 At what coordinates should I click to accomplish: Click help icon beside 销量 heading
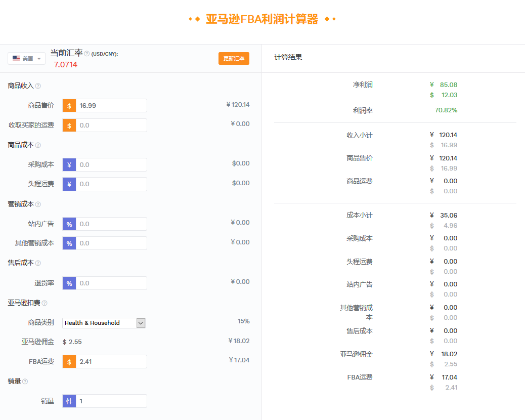(x=25, y=382)
